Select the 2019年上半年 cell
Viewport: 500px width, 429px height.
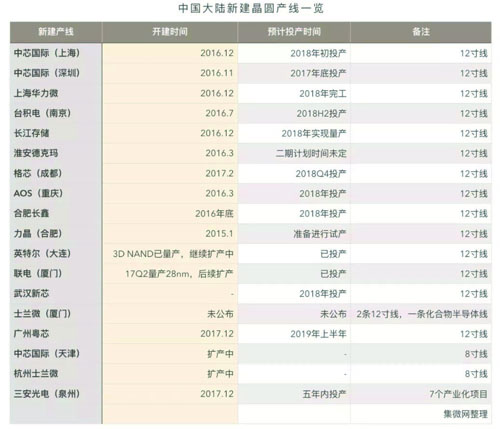[318, 334]
